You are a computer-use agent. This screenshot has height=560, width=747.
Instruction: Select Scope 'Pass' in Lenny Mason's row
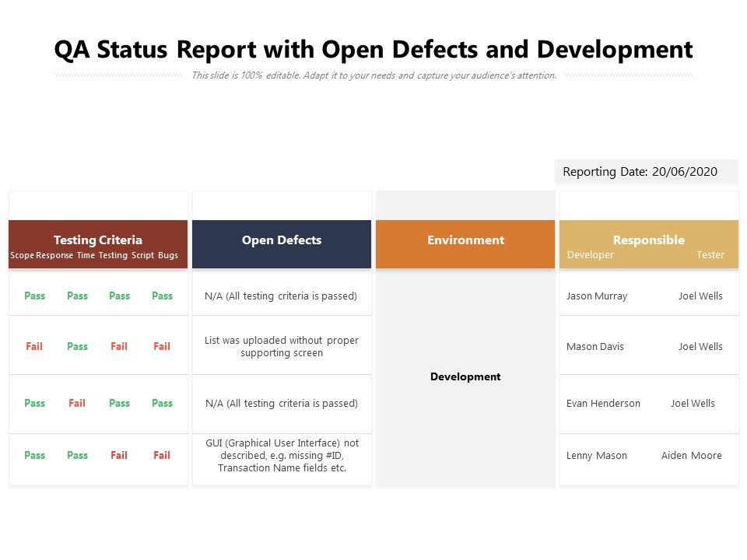click(35, 455)
